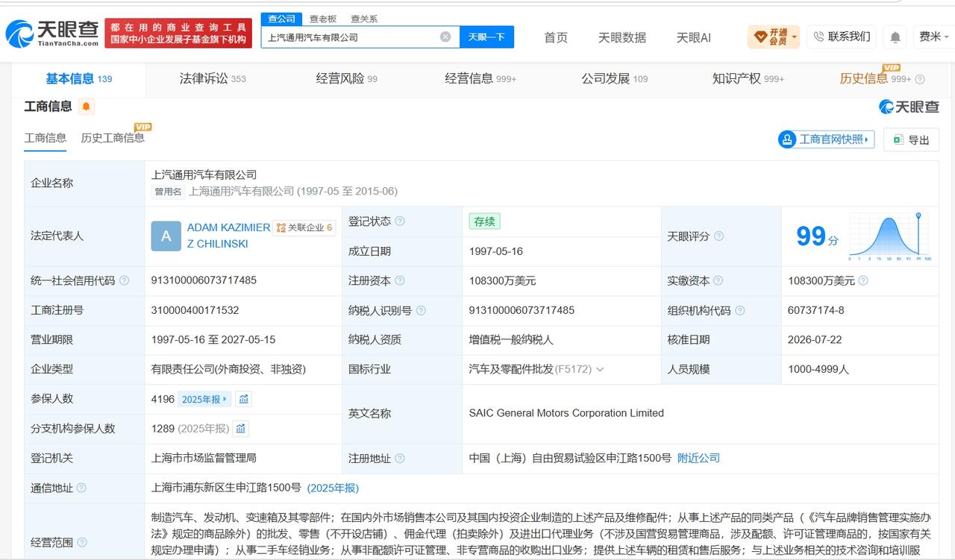Click the 组织机构代码 value 60737174-8
Image resolution: width=955 pixels, height=560 pixels.
click(x=816, y=310)
